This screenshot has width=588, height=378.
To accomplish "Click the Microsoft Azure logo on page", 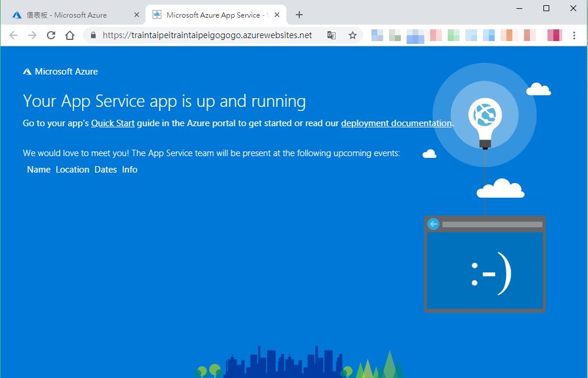I will pos(60,71).
